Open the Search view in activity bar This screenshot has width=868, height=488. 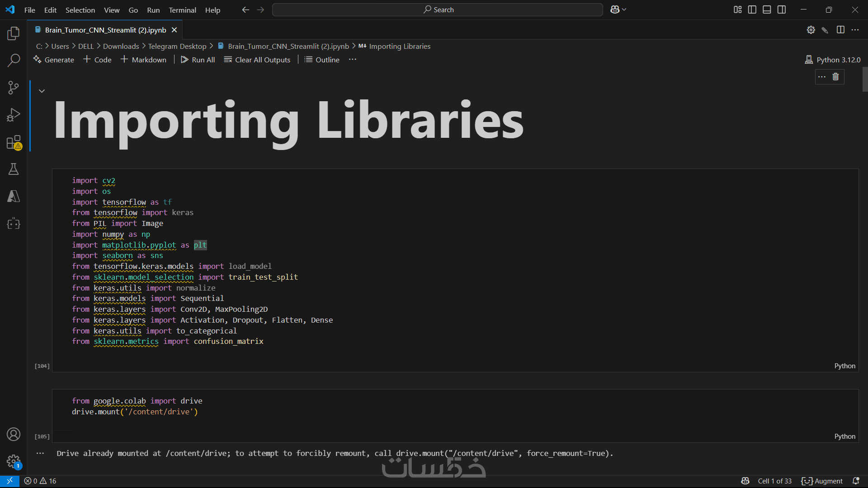click(x=14, y=60)
